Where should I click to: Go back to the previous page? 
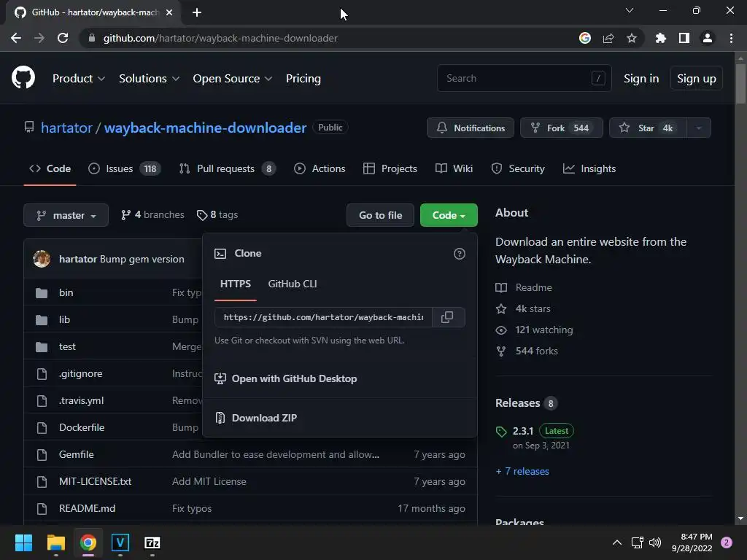16,38
